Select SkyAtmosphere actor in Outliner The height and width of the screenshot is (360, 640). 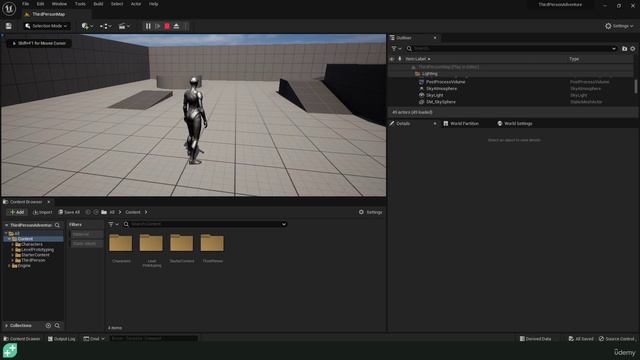coord(441,89)
